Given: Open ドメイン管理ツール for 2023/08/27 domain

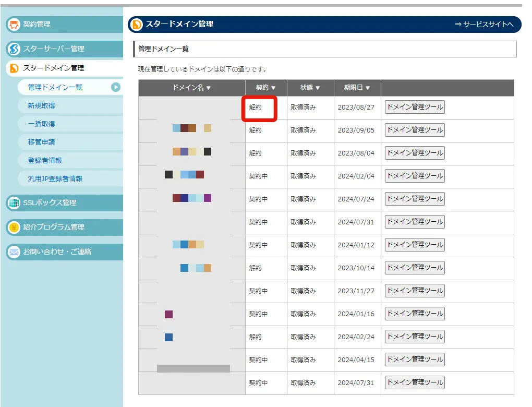Looking at the screenshot, I should click(415, 107).
